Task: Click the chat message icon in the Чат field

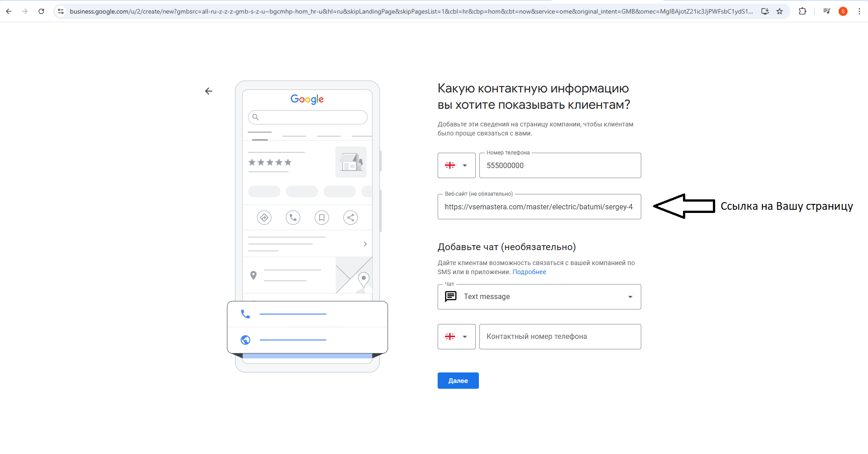Action: pos(451,297)
